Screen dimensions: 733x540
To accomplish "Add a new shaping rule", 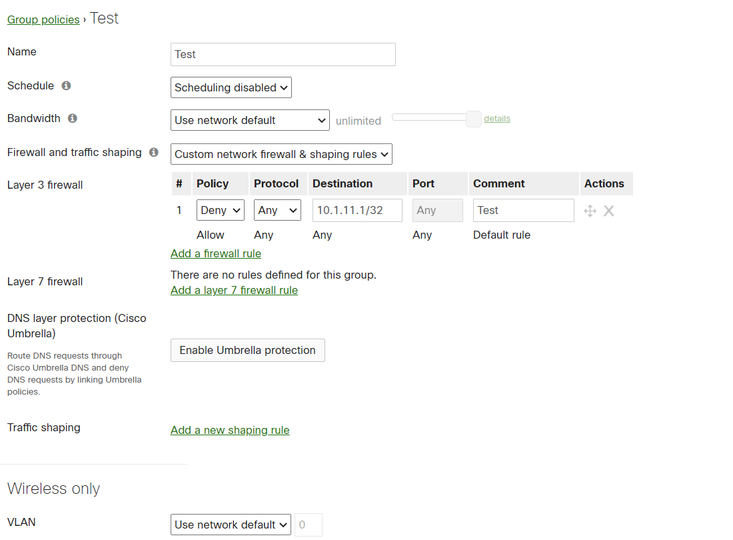I will [x=230, y=431].
